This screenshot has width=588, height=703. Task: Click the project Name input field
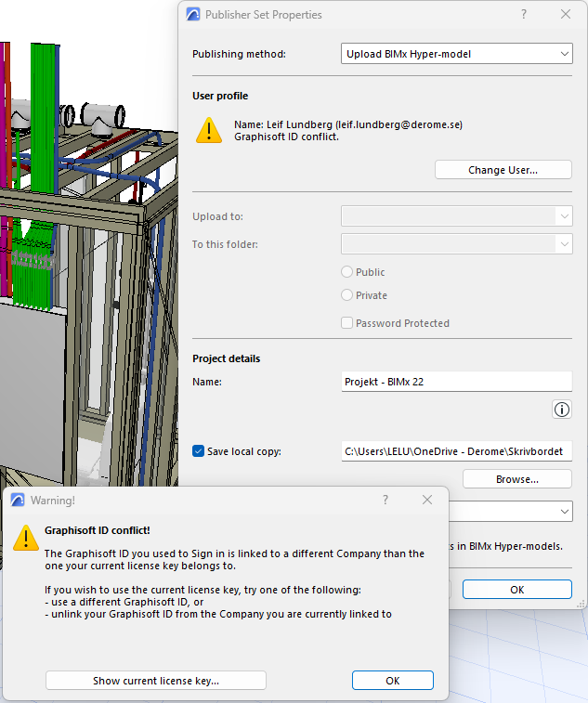coord(456,382)
